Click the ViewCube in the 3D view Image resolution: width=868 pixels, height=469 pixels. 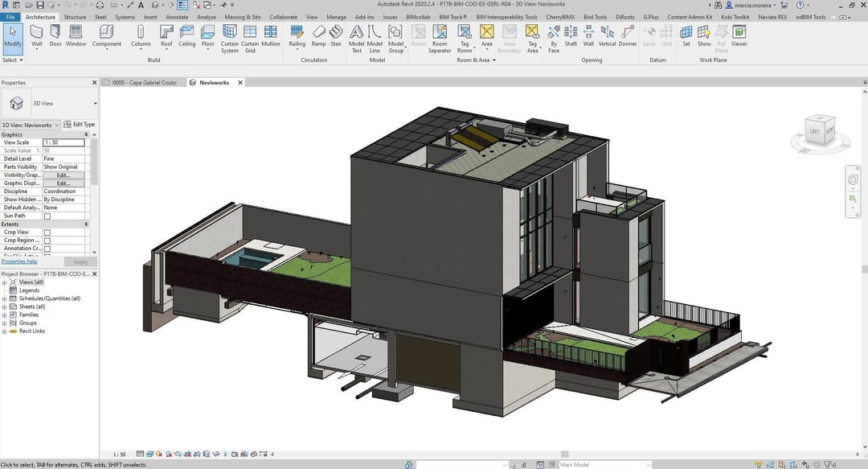tap(820, 131)
